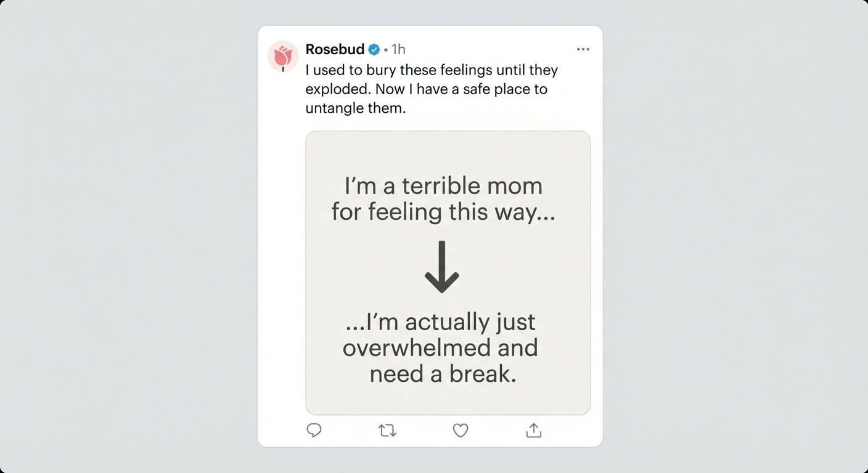Click the empty gray background outside the post
868x473 pixels.
coord(123,246)
